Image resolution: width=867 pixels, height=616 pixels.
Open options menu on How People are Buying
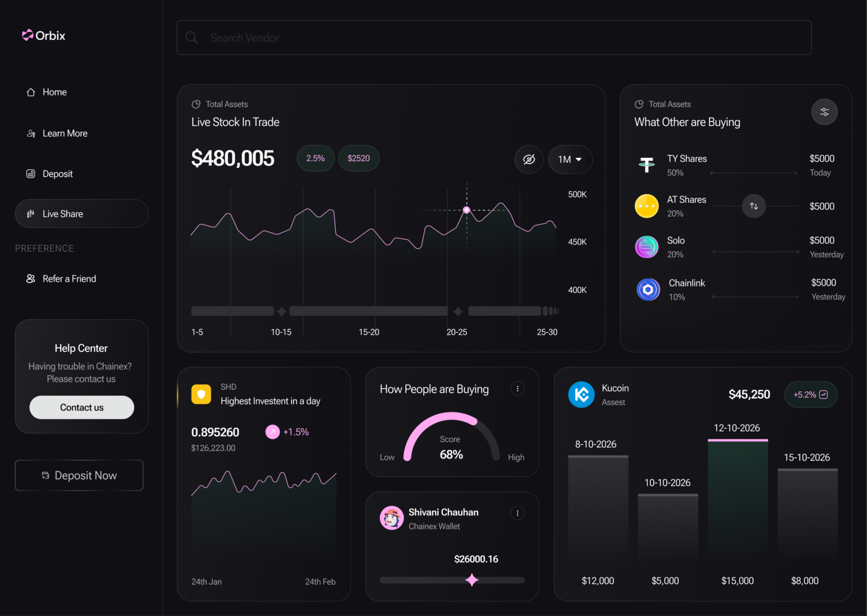pyautogui.click(x=517, y=389)
